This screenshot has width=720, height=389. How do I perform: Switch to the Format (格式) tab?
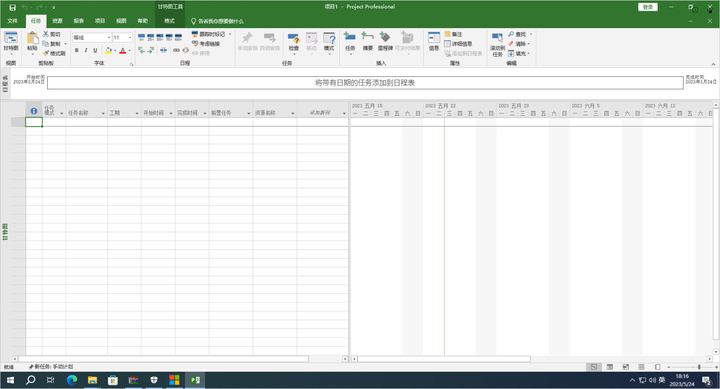pyautogui.click(x=170, y=21)
